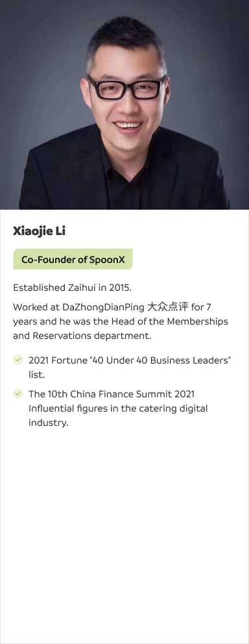Click the black eyeglasses in the portrait
The image size is (249, 644).
[128, 87]
